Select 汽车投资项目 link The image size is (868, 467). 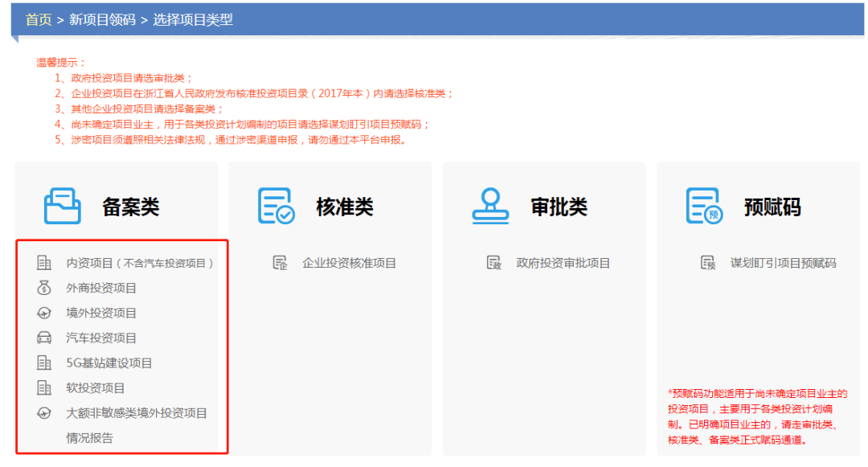tap(101, 338)
